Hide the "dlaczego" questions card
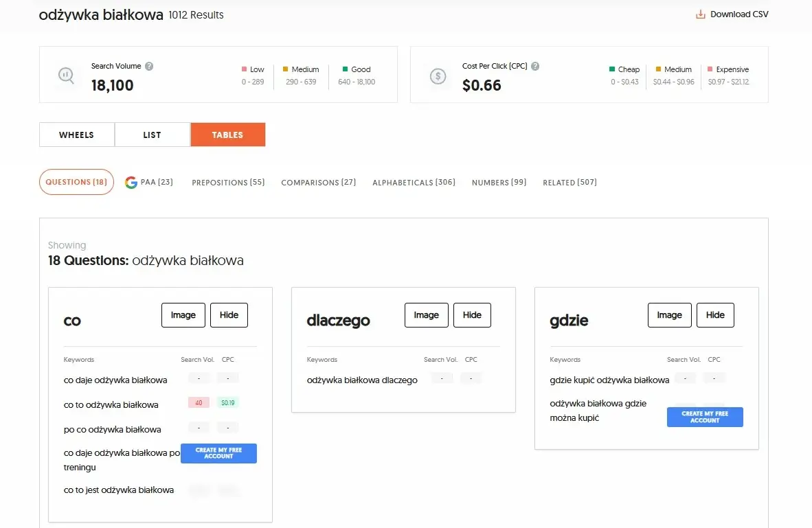The height and width of the screenshot is (528, 812). [x=472, y=315]
